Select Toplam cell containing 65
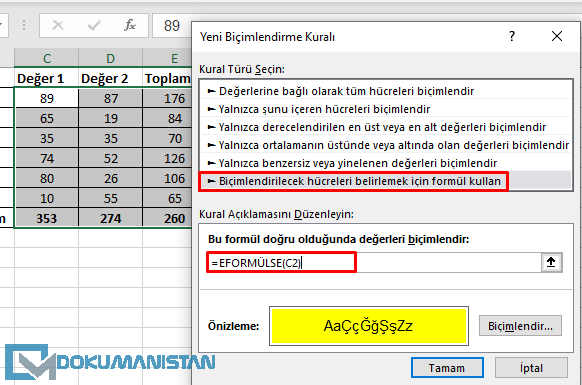Viewport: 582px width, 385px height. point(167,199)
